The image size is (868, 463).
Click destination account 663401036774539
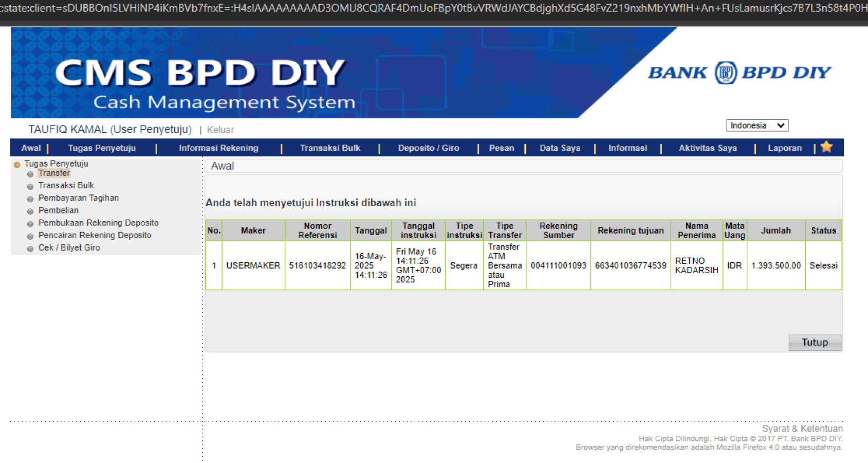631,265
